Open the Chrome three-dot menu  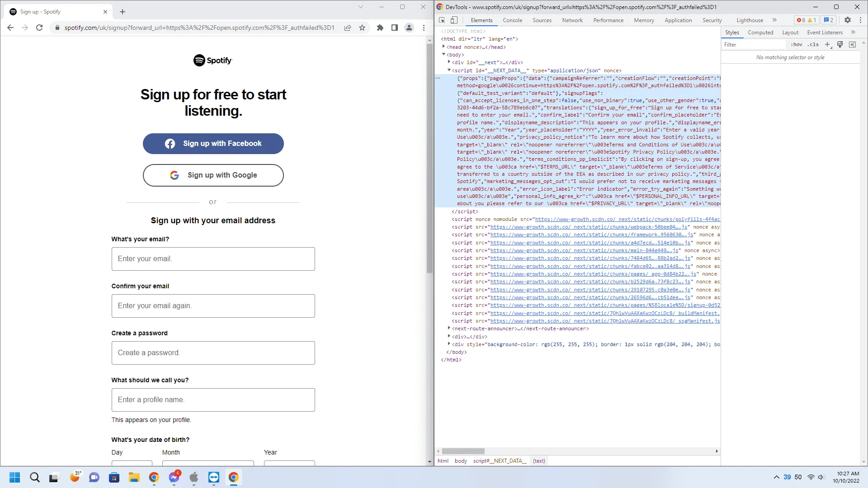tap(424, 28)
